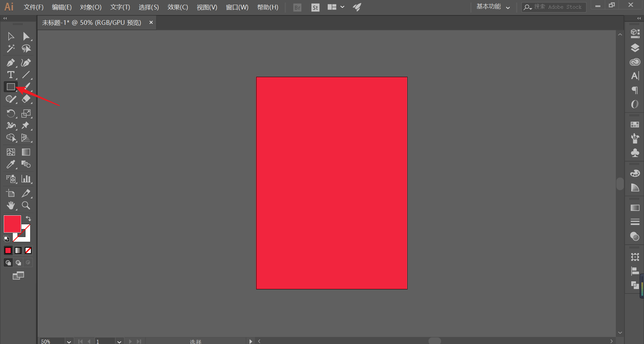
Task: Swap fill and stroke colors
Action: 29,219
